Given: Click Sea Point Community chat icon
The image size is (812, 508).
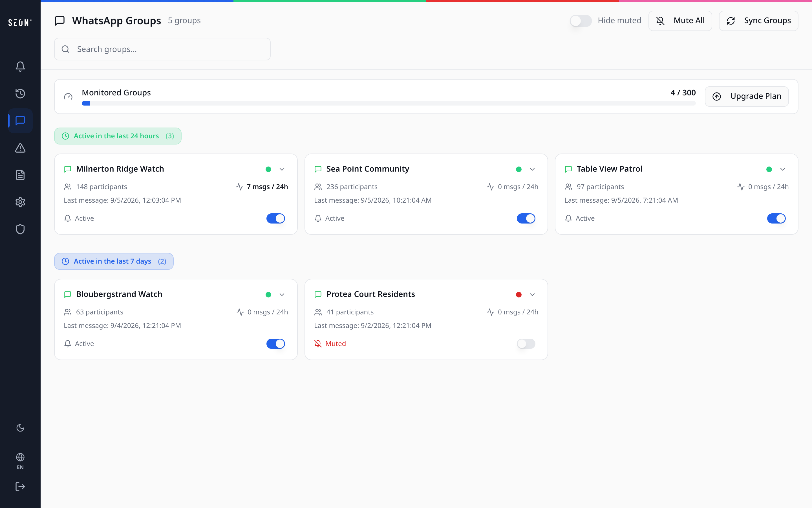Looking at the screenshot, I should (x=318, y=169).
